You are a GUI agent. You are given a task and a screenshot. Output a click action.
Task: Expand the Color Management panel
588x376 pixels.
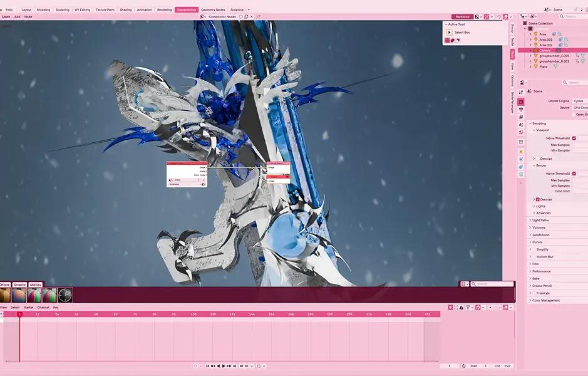pyautogui.click(x=546, y=300)
